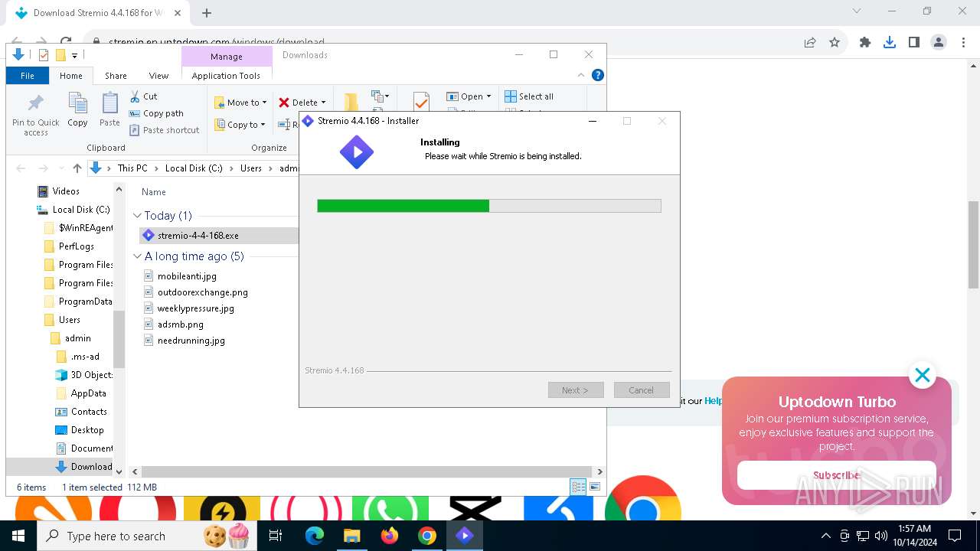Close the Uptodown Turbo popup

tap(923, 375)
